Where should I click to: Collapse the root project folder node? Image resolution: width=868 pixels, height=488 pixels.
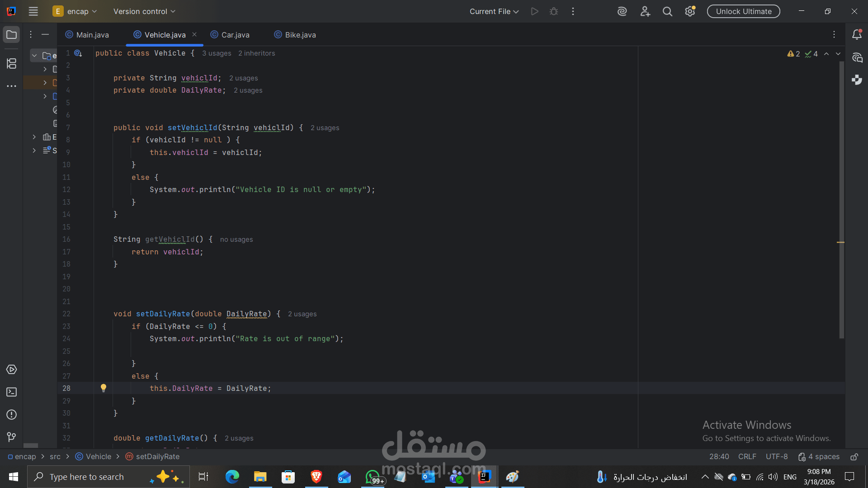[34, 56]
